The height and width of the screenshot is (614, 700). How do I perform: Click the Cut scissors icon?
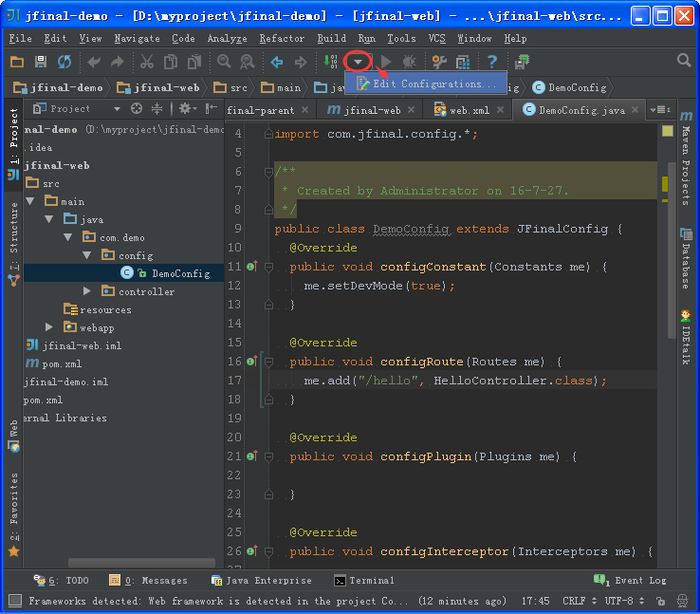tap(146, 62)
